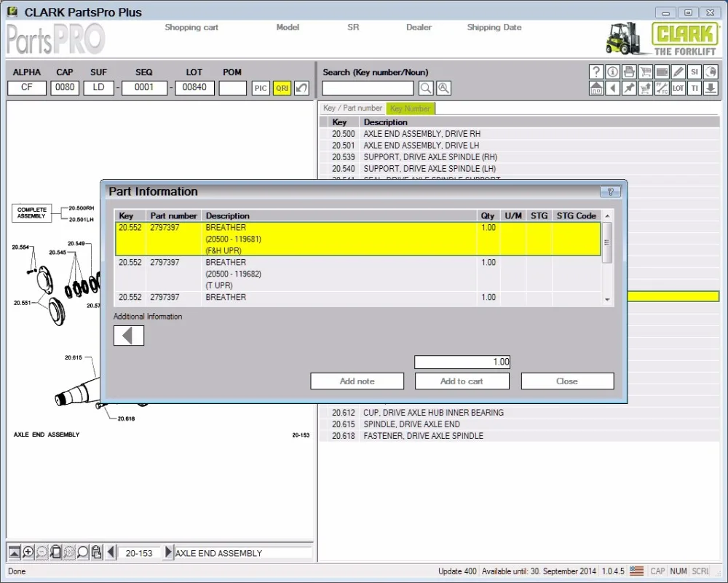
Task: Click the wrench FF/FC icon
Action: pyautogui.click(x=662, y=88)
